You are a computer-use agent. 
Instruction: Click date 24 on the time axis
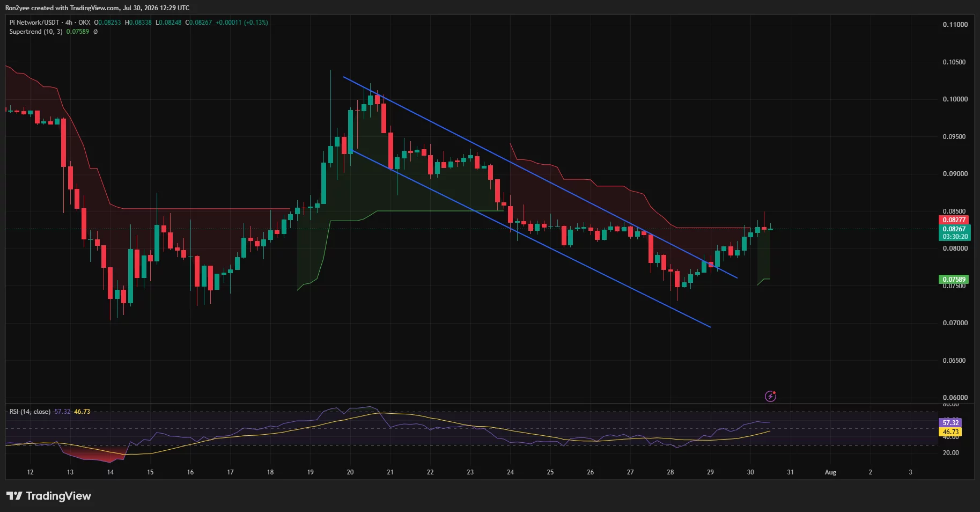510,472
